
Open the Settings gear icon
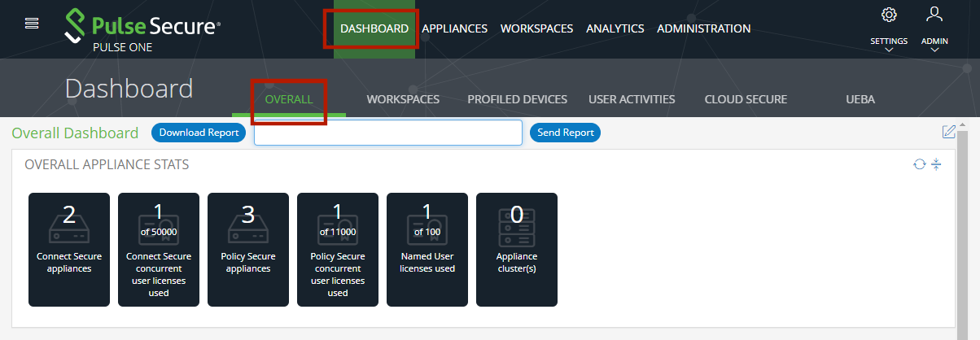(889, 15)
